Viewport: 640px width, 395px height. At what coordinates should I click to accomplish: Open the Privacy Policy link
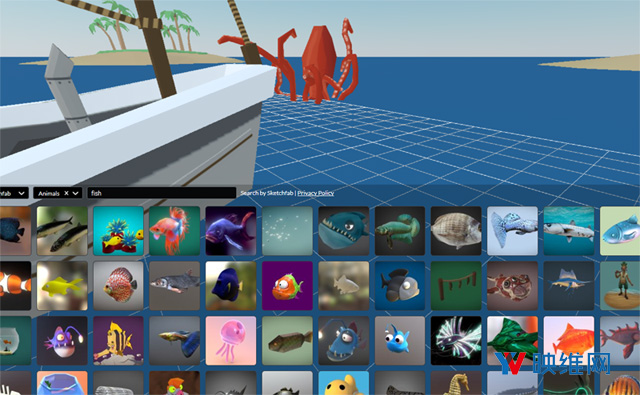[x=316, y=193]
